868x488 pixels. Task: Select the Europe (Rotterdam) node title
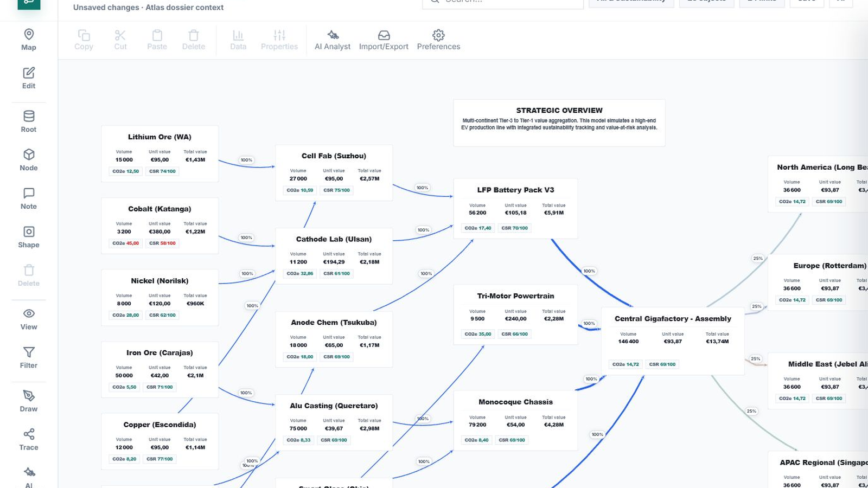click(829, 266)
